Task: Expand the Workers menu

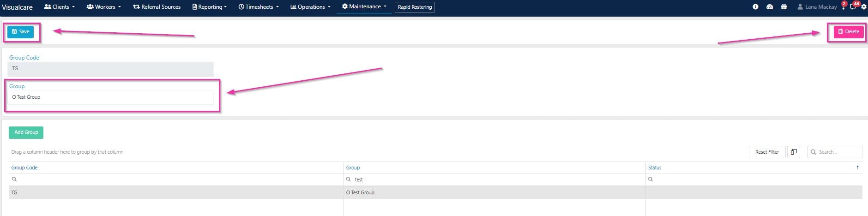Action: click(x=104, y=7)
